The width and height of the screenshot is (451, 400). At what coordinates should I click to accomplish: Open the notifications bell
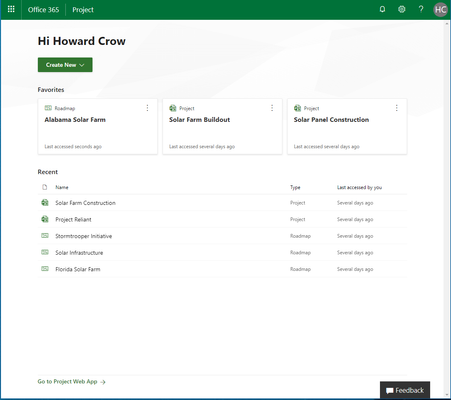(x=382, y=9)
